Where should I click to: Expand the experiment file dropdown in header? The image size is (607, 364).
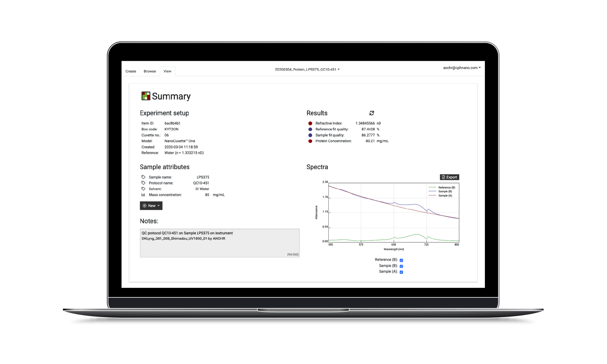coord(340,69)
